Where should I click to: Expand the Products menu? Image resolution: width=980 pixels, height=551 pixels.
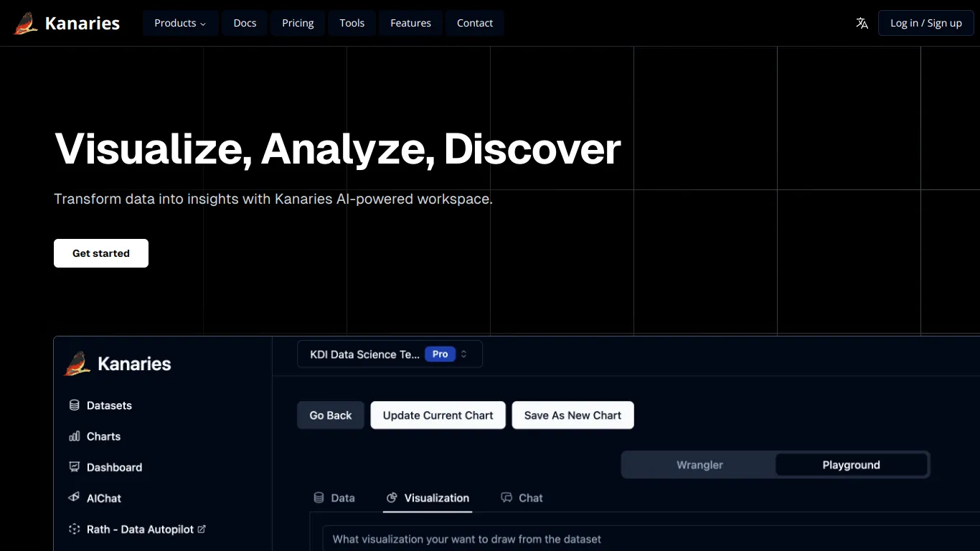[180, 23]
